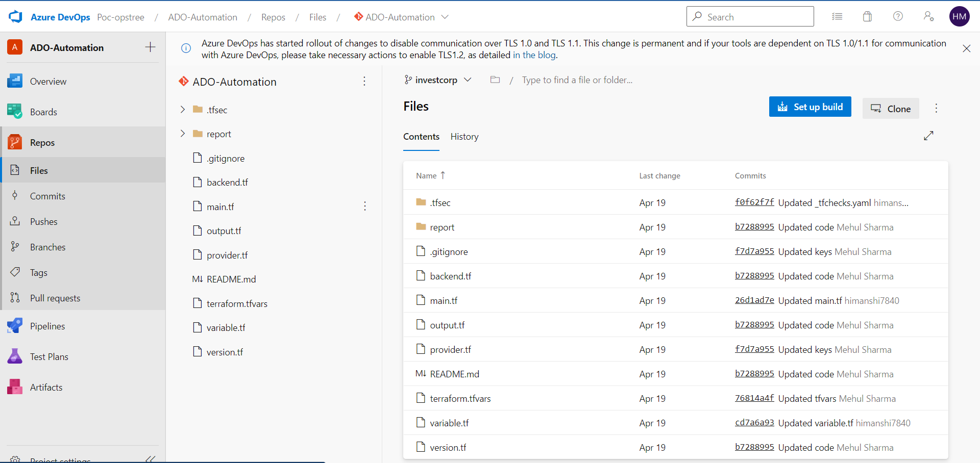Open Pull requests under Repos
Screen dimensions: 980x463
click(83, 298)
